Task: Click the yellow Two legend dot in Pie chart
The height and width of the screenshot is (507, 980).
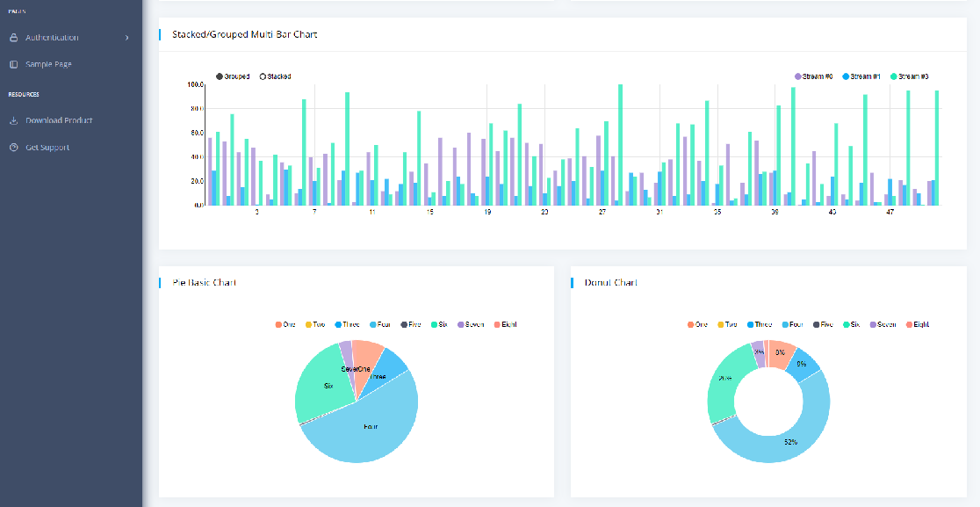Action: (307, 324)
